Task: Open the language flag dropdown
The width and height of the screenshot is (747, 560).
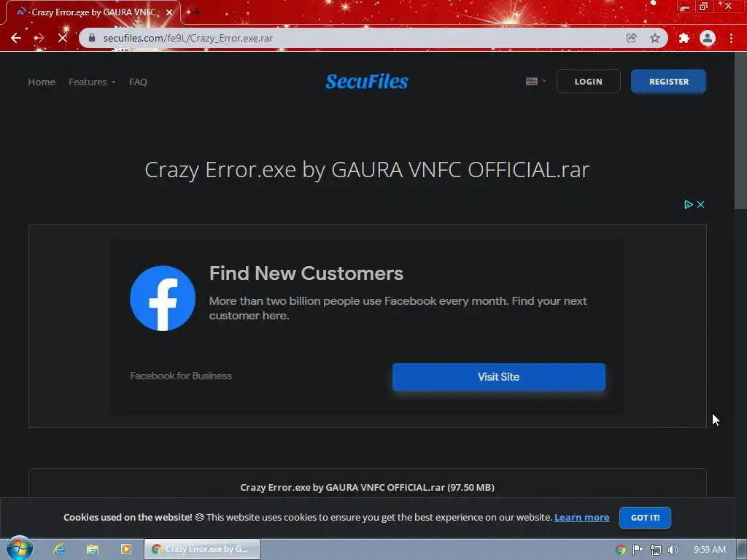Action: 536,82
